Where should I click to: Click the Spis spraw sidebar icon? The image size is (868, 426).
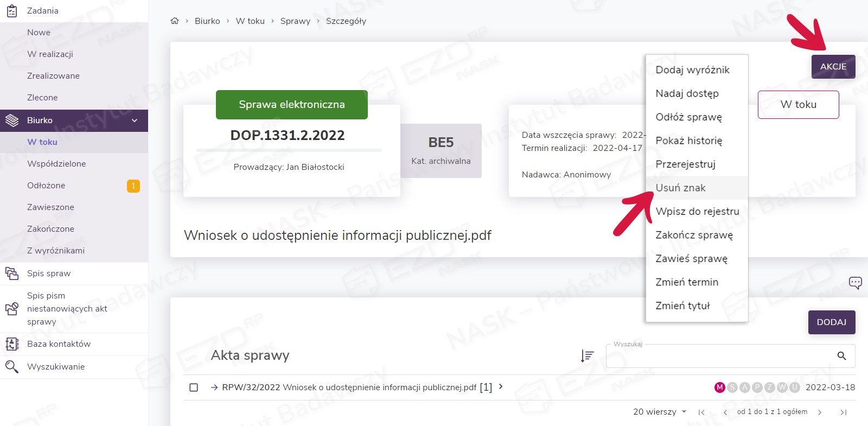12,274
